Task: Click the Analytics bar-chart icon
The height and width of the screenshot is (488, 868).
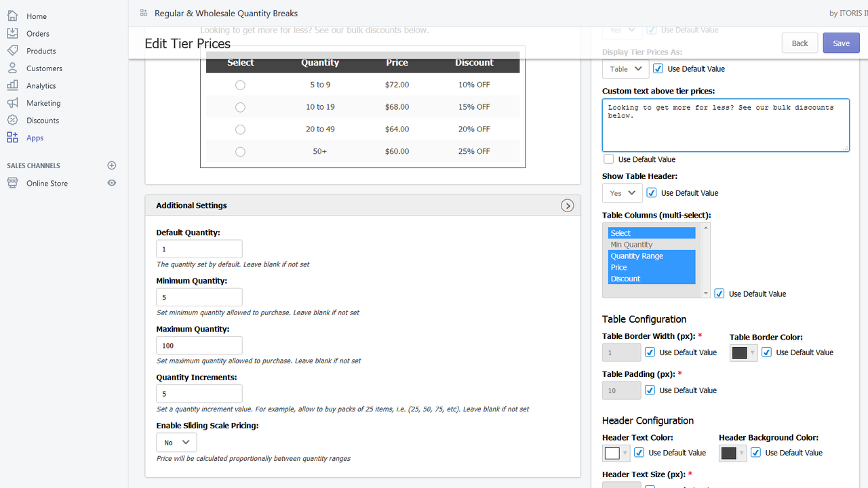Action: [x=12, y=85]
